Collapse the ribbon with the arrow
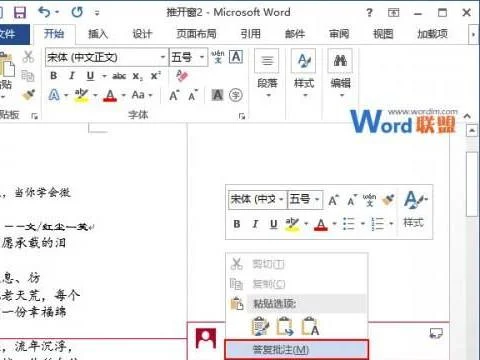 pos(467,116)
